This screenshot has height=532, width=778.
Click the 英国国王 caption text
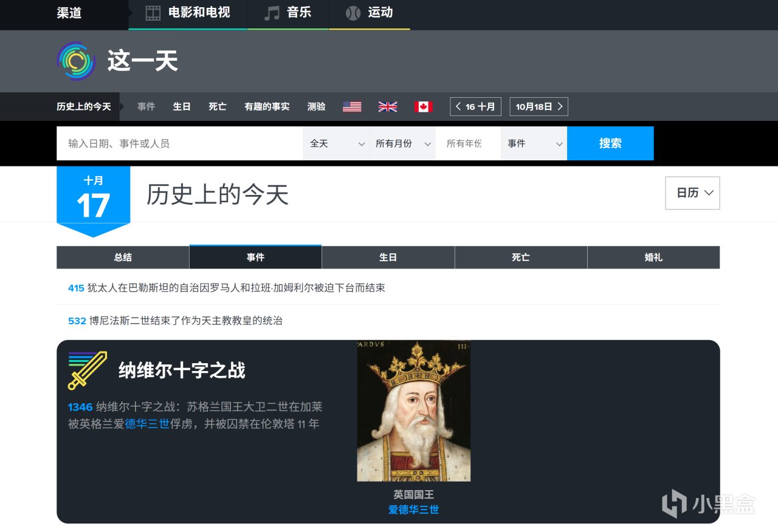tap(413, 495)
